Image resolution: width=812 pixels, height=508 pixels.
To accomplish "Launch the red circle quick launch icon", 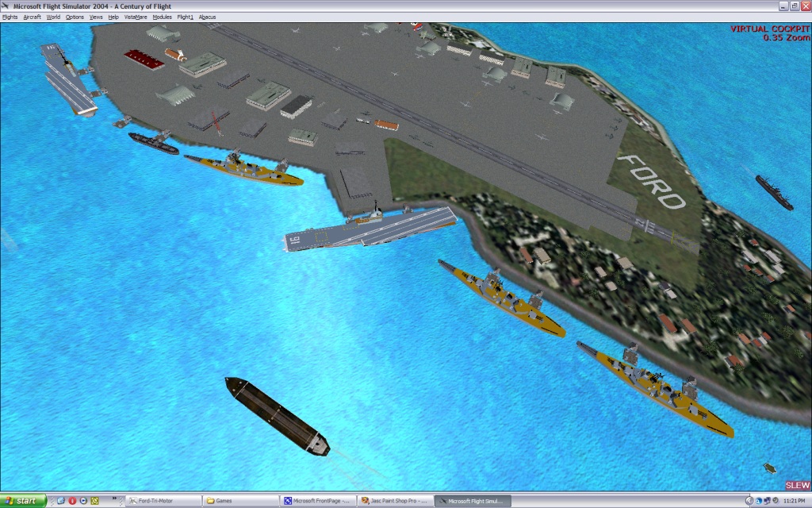I will 72,501.
